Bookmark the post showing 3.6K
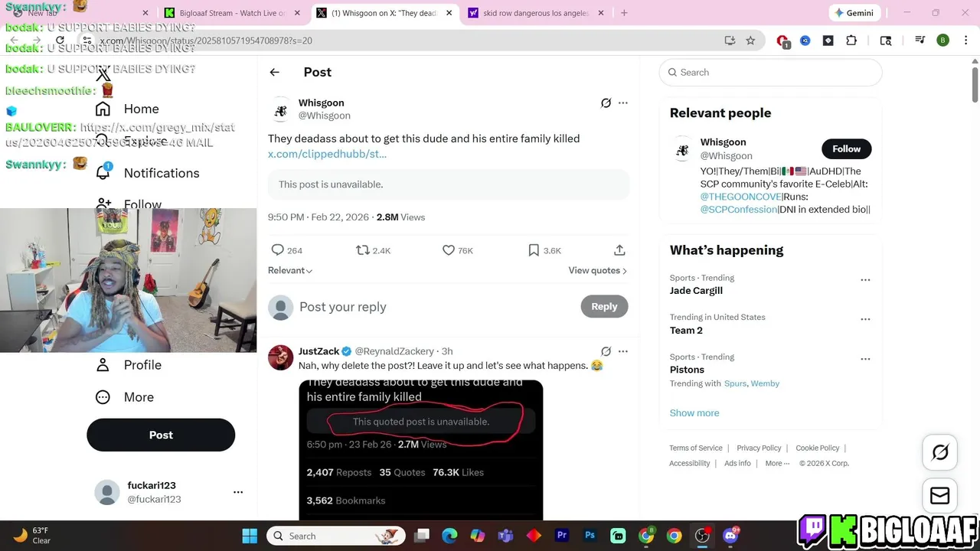Image resolution: width=980 pixels, height=551 pixels. tap(534, 250)
